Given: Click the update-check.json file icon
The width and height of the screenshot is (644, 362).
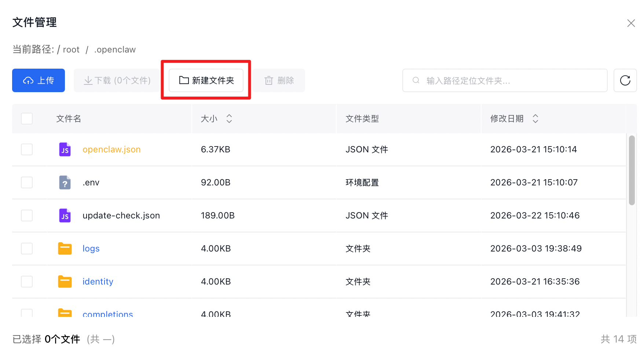Looking at the screenshot, I should [65, 216].
